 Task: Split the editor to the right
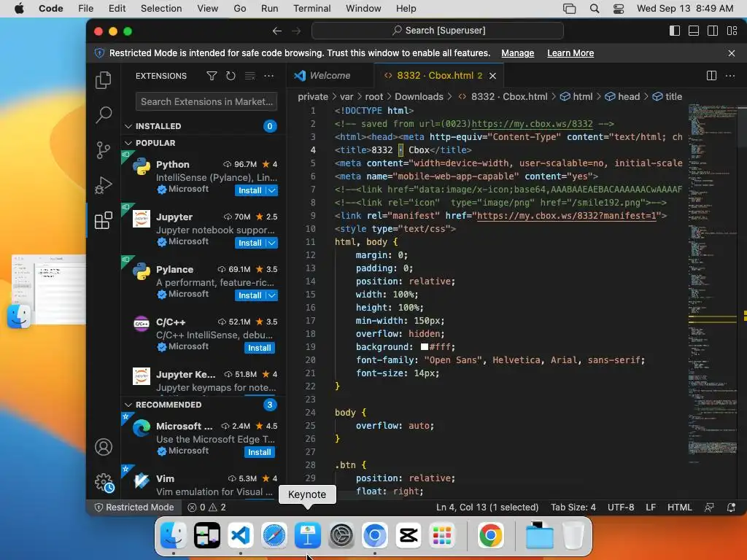(711, 76)
